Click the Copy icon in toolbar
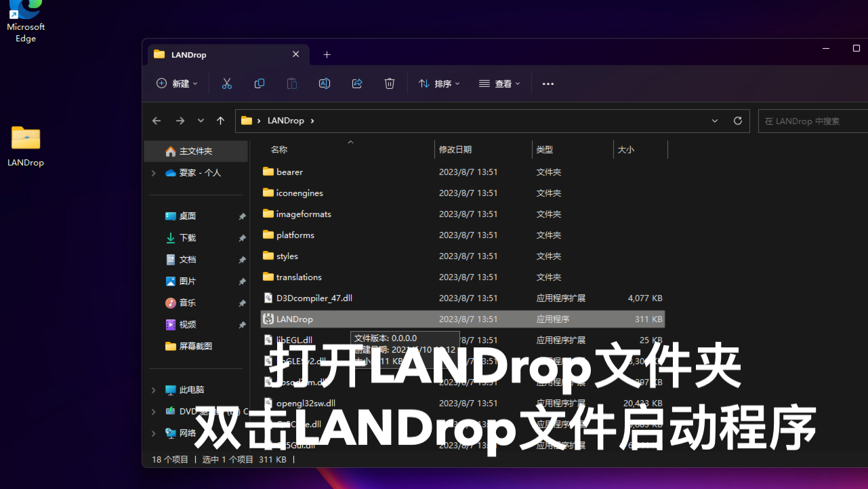 (x=260, y=83)
